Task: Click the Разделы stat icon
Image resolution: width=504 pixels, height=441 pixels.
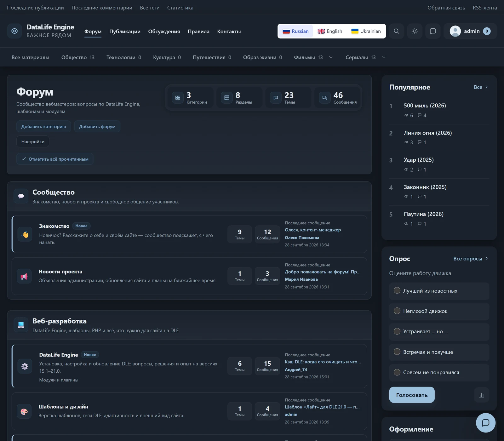Action: tap(227, 98)
